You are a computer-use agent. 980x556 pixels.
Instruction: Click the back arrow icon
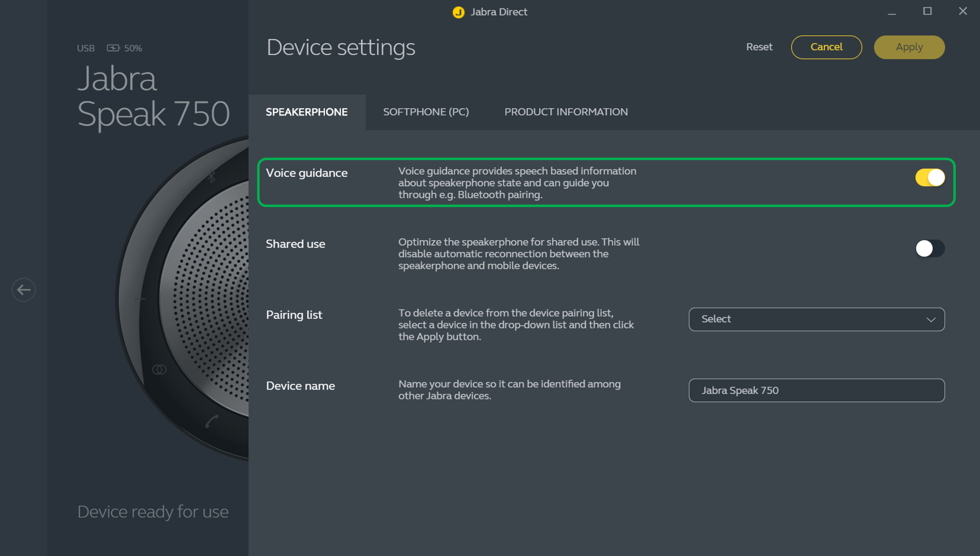(24, 290)
